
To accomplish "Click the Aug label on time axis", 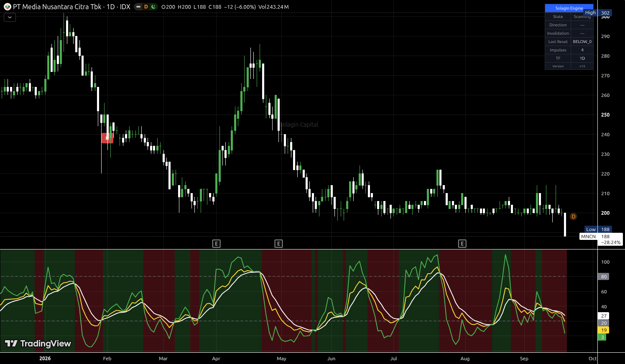I will point(465,359).
